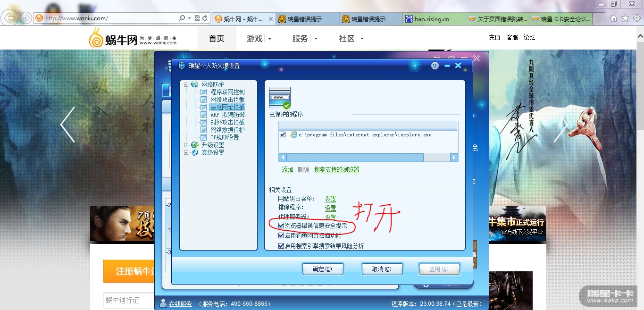Collapse the 网络防护 tree node
Image resolution: width=644 pixels, height=310 pixels.
tap(186, 84)
